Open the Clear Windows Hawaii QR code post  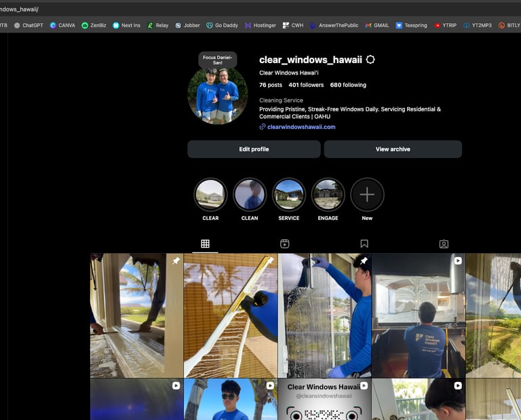325,400
